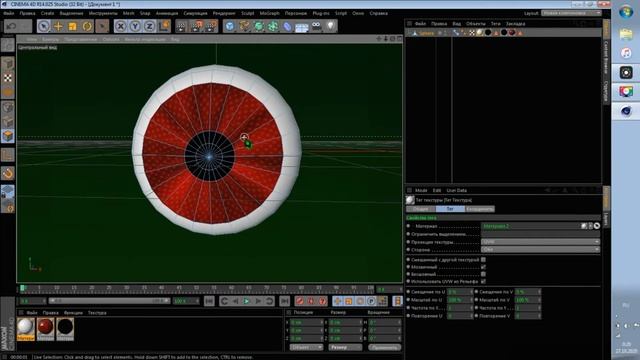Open Mode menu in Attribute Manager
Viewport: 640px width, 360px height.
(421, 190)
